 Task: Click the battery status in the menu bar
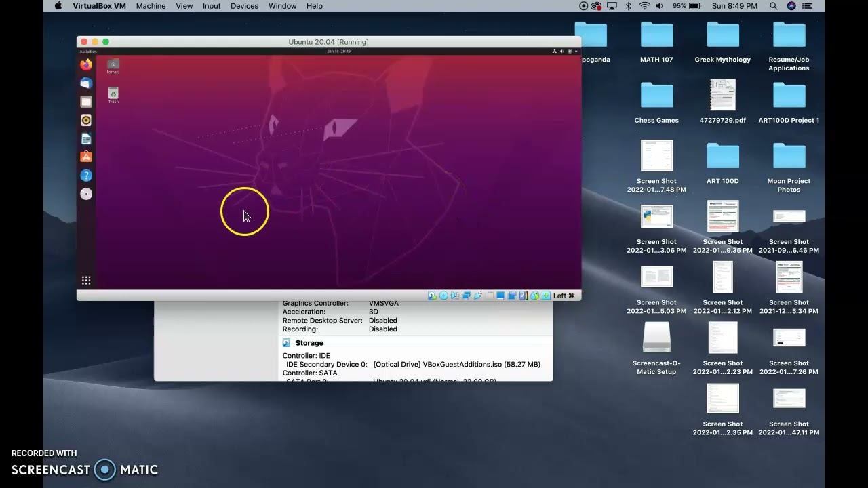click(x=686, y=6)
